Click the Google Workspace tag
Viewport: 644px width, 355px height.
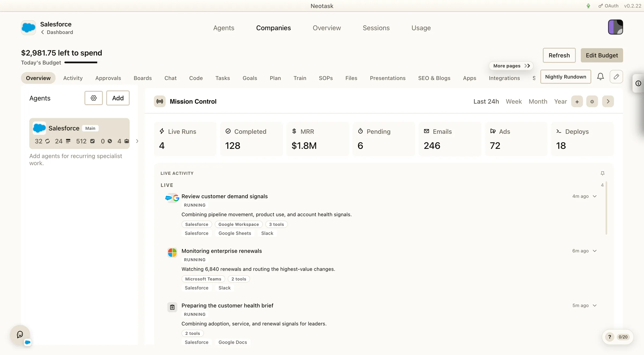point(239,224)
